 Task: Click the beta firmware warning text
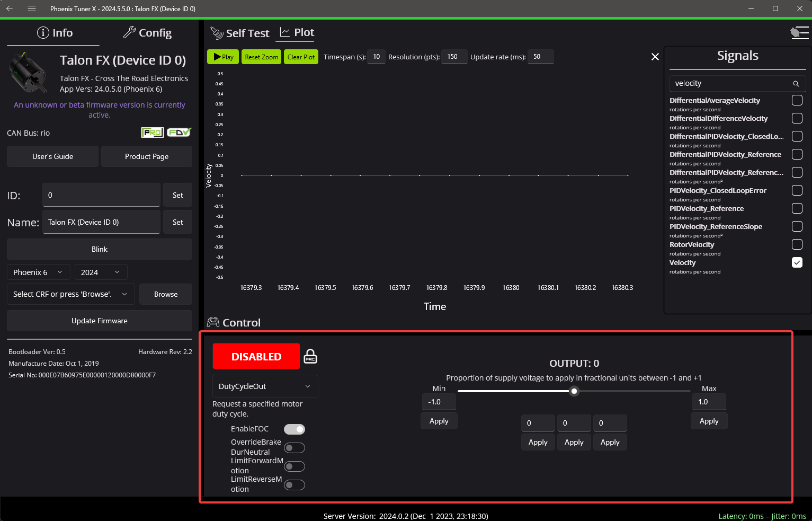pos(100,110)
